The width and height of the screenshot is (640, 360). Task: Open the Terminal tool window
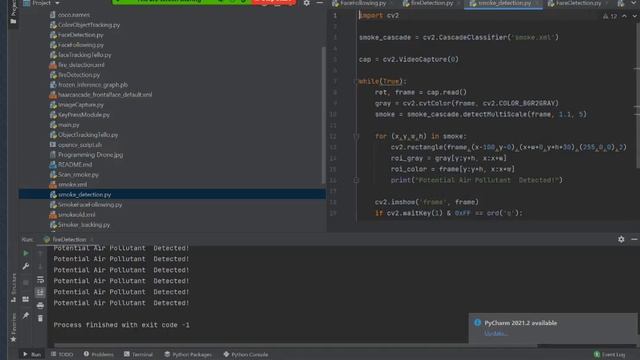pyautogui.click(x=138, y=354)
